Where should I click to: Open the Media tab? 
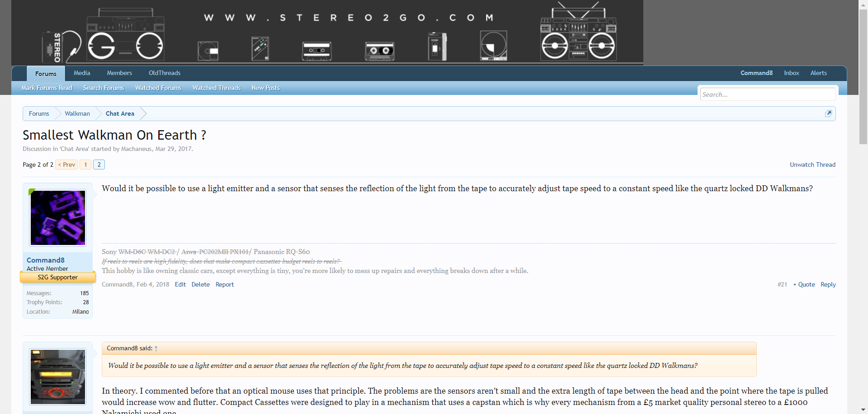point(82,73)
